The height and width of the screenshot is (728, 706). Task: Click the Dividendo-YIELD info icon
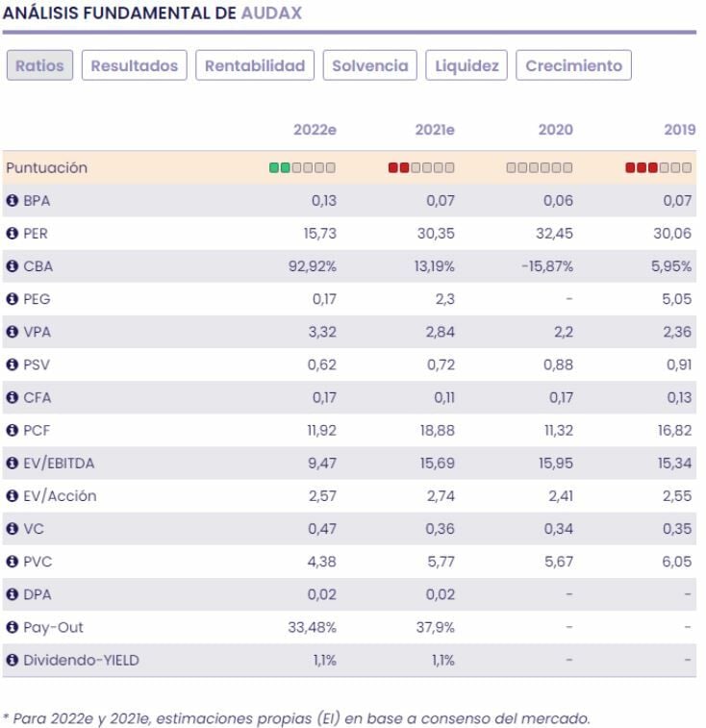tap(13, 660)
